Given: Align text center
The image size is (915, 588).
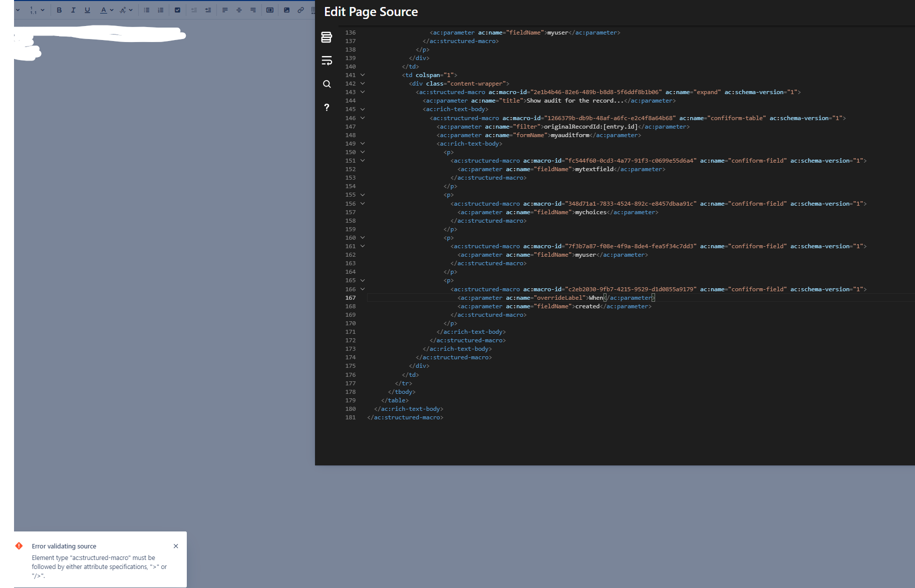Looking at the screenshot, I should tap(239, 10).
